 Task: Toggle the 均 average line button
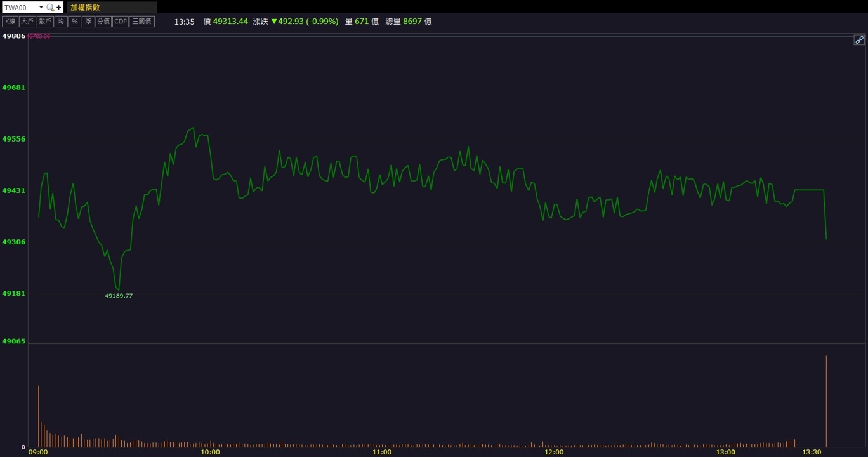[x=61, y=22]
